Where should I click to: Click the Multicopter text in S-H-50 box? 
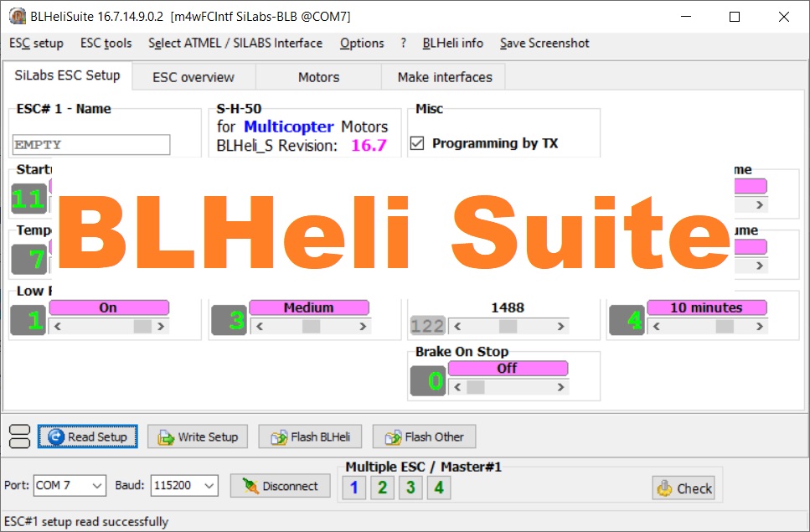coord(289,127)
